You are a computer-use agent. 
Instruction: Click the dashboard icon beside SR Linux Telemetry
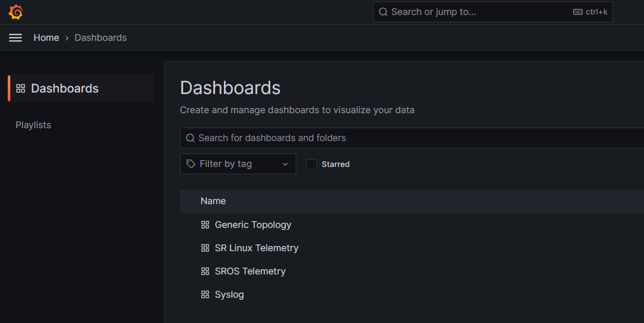tap(205, 248)
